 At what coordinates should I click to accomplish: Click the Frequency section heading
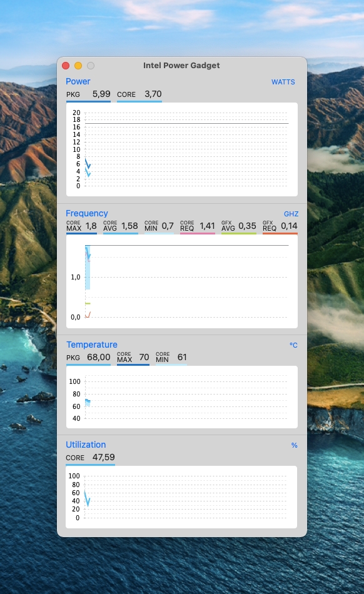87,213
